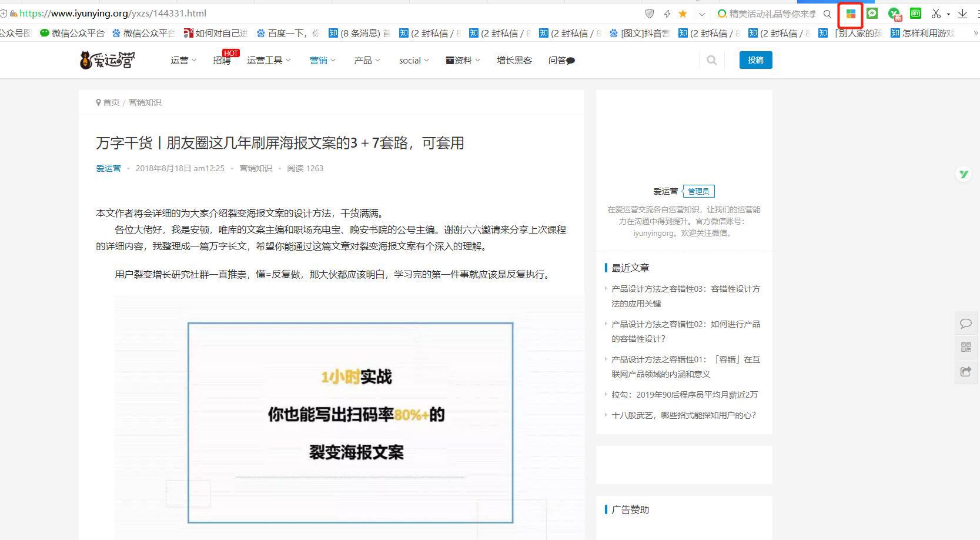Screen dimensions: 980x540
Task: Click the scissors screenshot tool icon
Action: pos(936,14)
